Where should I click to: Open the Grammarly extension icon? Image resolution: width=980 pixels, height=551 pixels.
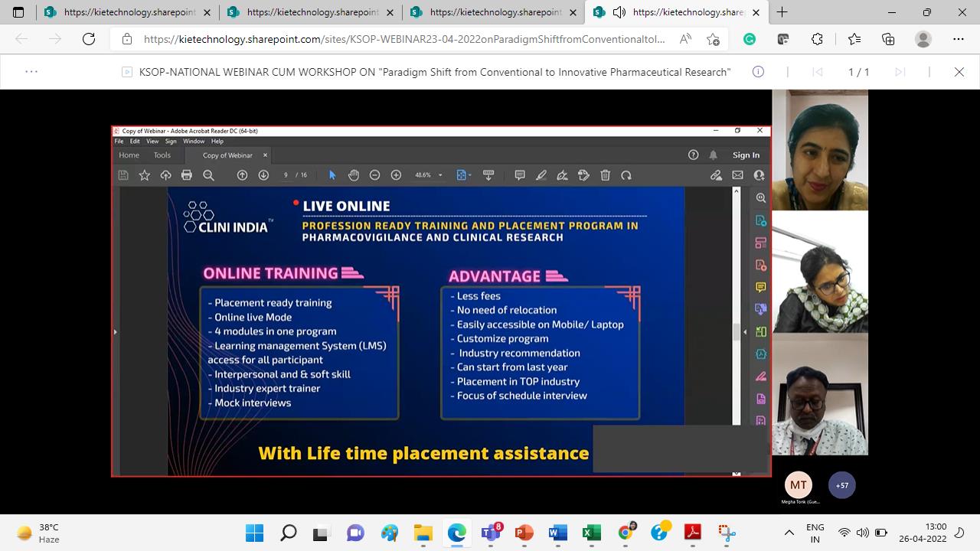pyautogui.click(x=750, y=39)
